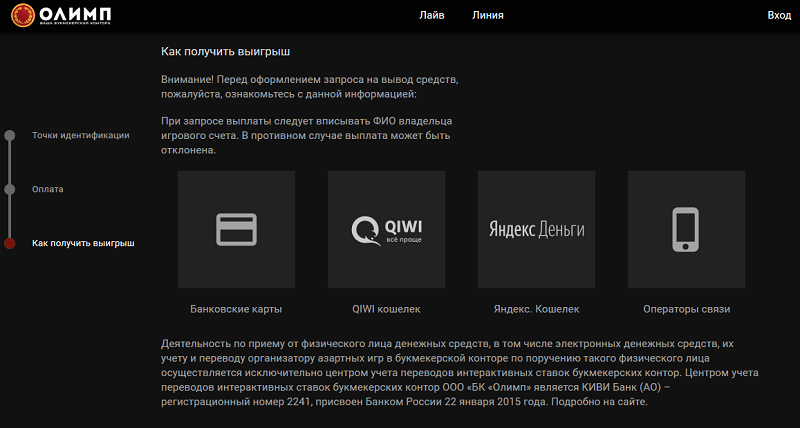Click the Как получить выигрыш page heading
The width and height of the screenshot is (800, 428).
pos(226,52)
